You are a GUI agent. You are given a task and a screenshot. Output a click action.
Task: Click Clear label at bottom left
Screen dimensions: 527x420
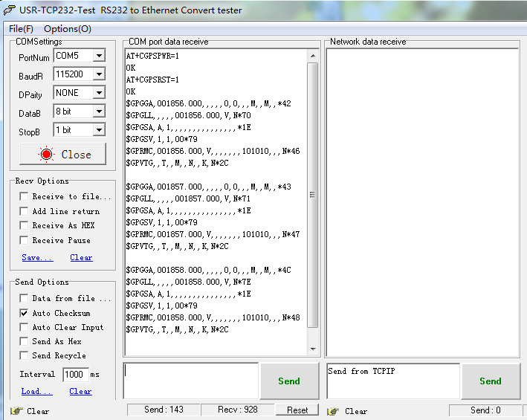click(38, 411)
